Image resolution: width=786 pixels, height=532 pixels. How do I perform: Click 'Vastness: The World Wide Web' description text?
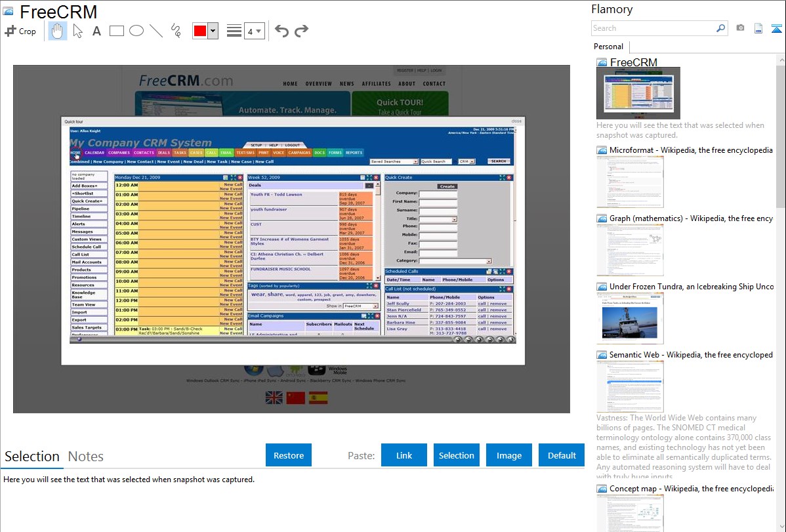684,447
